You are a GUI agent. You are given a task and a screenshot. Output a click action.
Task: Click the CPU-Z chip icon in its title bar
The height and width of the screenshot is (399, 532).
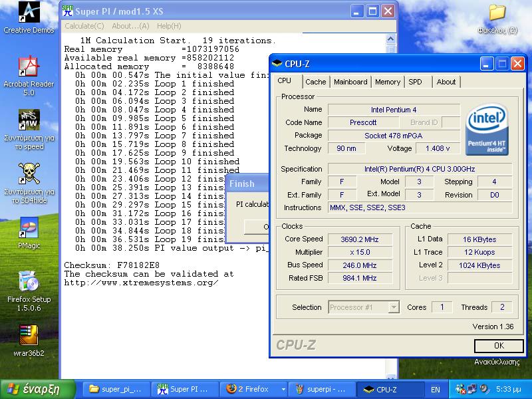(x=277, y=63)
